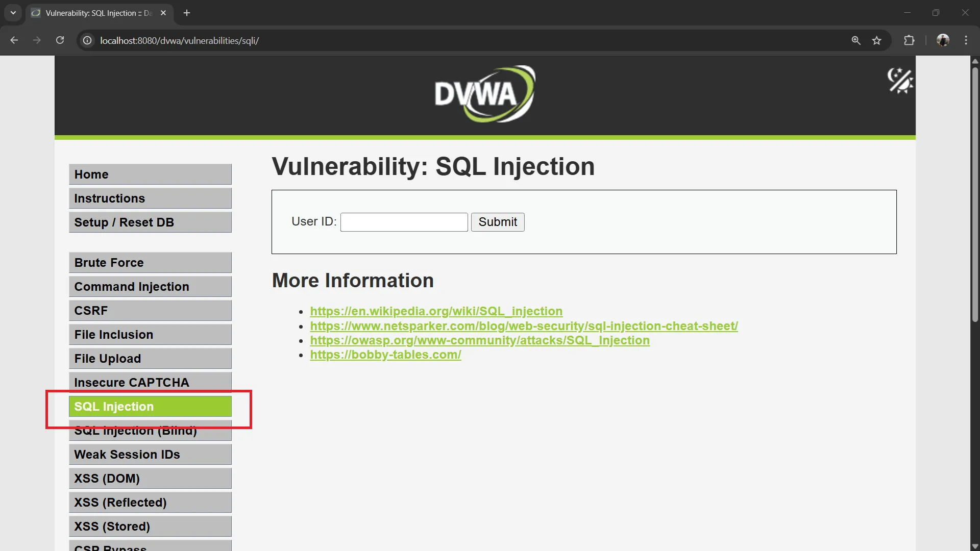Image resolution: width=980 pixels, height=551 pixels.
Task: Click the back navigation arrow
Action: coord(14,40)
